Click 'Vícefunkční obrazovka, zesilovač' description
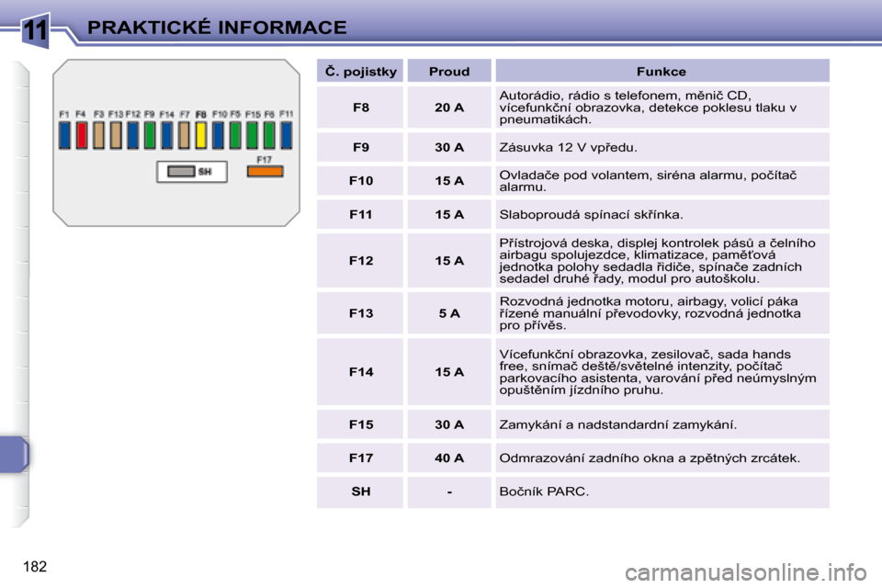The height and width of the screenshot is (588, 882). coord(658,372)
